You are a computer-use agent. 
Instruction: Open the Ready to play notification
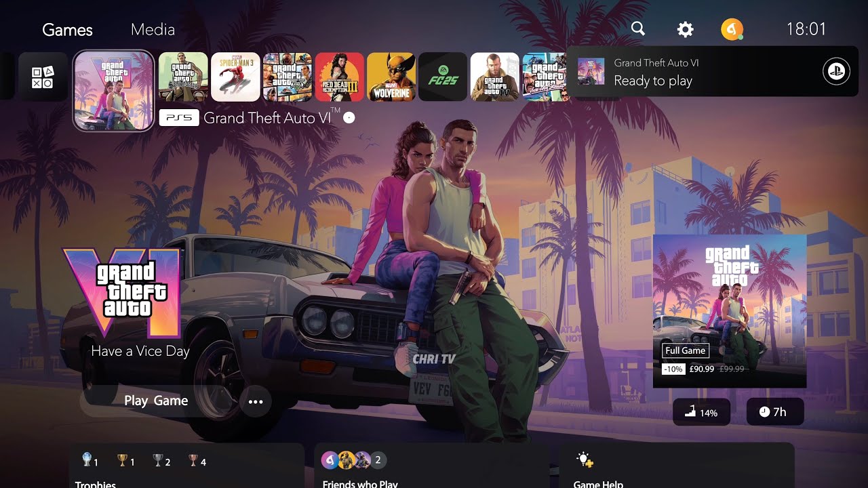[712, 72]
